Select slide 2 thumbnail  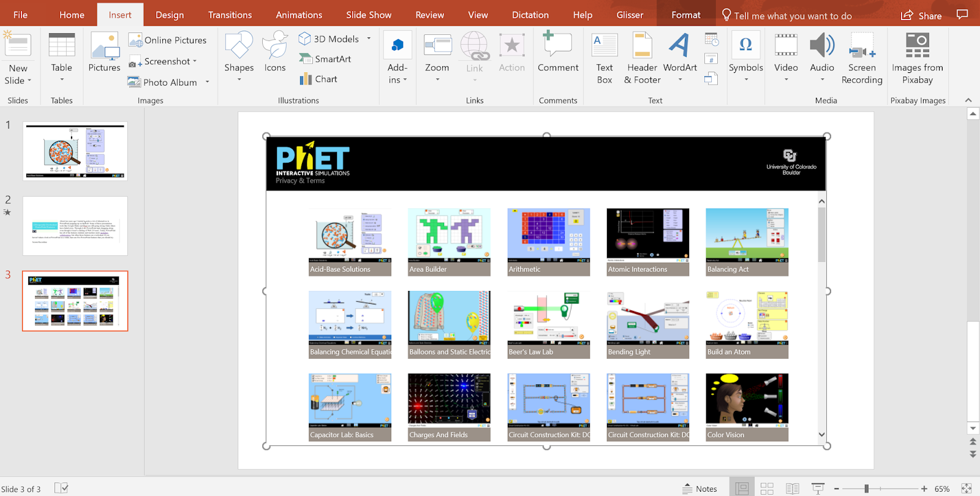coord(75,226)
